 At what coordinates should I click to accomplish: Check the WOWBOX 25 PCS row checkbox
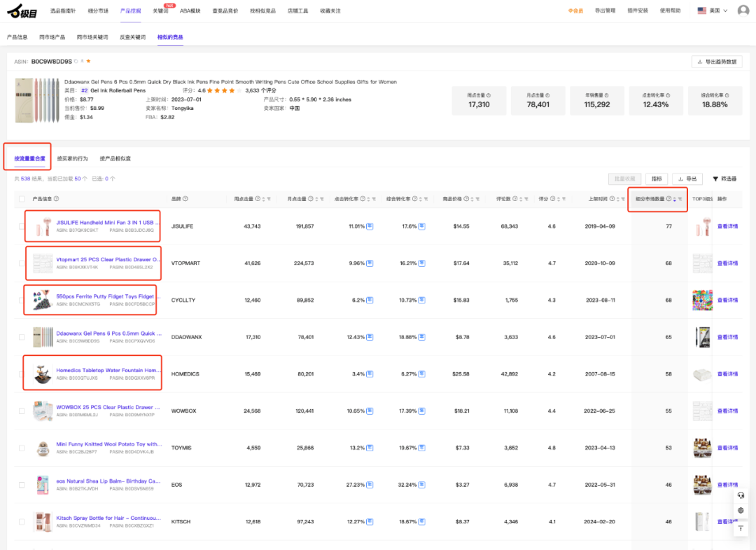(x=22, y=411)
